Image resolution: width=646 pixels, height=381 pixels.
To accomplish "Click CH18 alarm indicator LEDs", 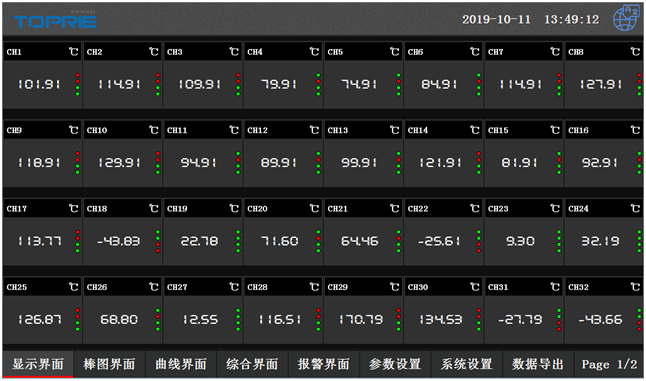I will pyautogui.click(x=158, y=241).
